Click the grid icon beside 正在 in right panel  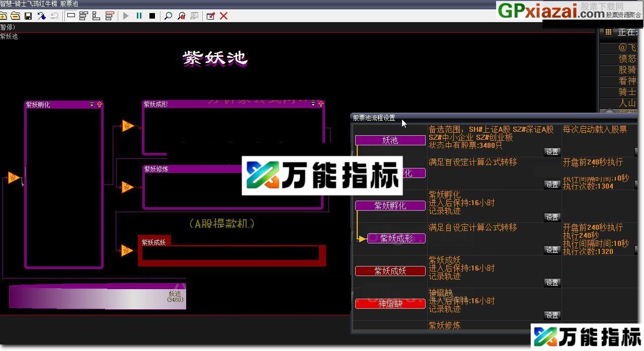609,32
